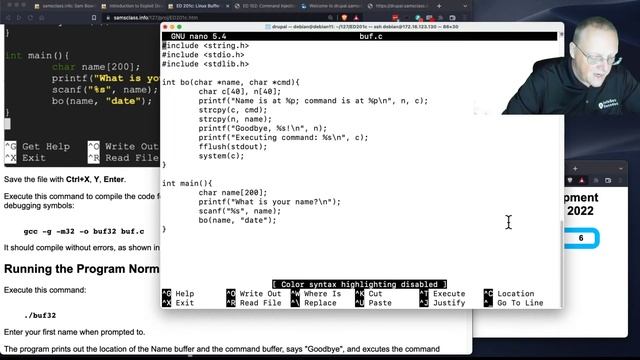Open tab list chevron in right background browser
This screenshot has width=640, height=360.
click(x=621, y=169)
